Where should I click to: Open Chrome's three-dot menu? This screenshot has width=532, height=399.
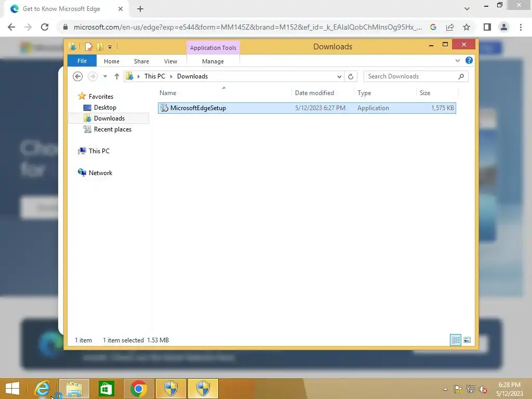click(x=521, y=27)
